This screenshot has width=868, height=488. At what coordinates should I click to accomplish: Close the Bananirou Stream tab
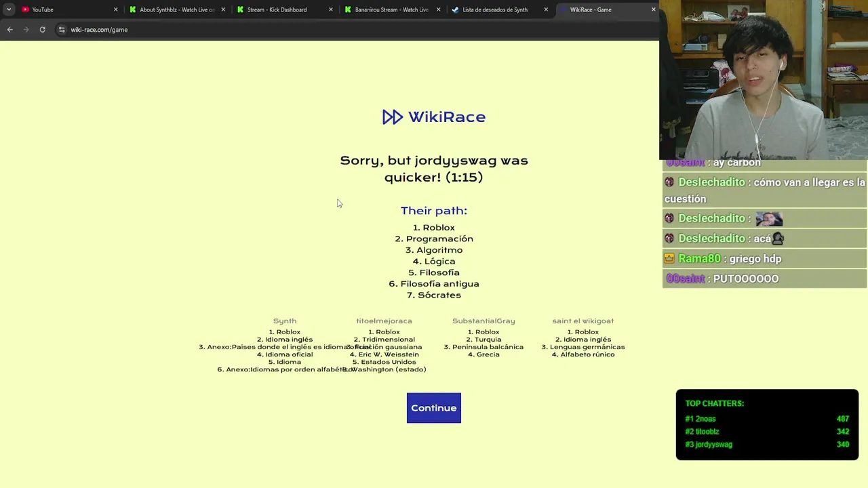[x=438, y=9]
